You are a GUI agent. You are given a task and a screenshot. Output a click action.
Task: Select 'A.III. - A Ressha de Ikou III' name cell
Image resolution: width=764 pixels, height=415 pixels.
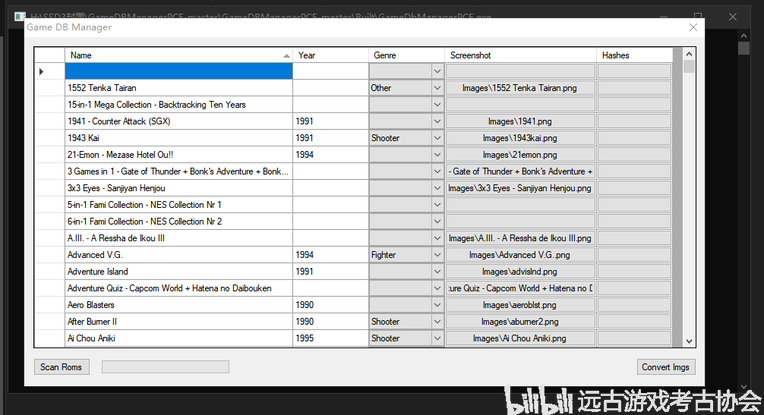coord(178,238)
